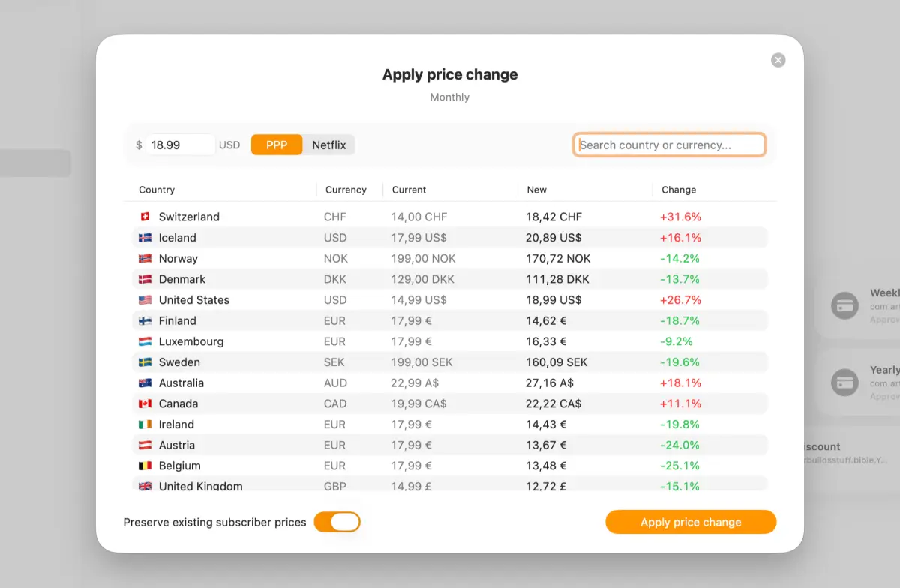The image size is (900, 588).
Task: Click the new price 18,42 CHF
Action: 554,217
